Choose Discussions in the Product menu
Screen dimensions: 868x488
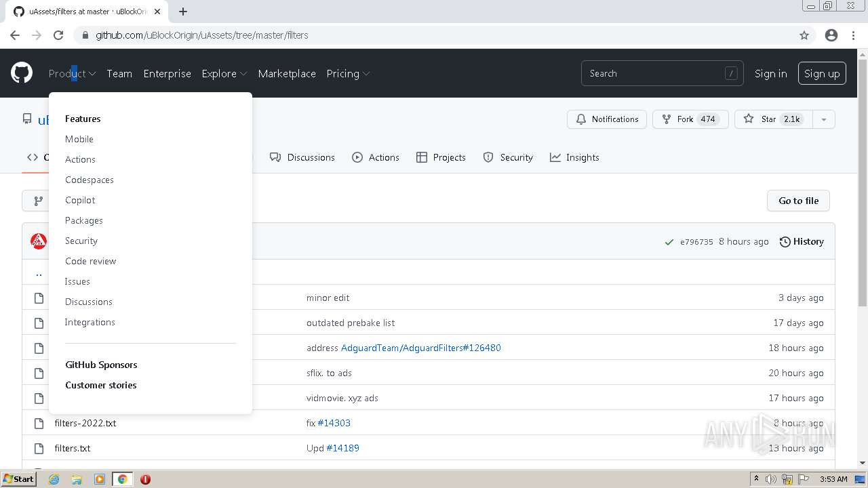(x=89, y=302)
